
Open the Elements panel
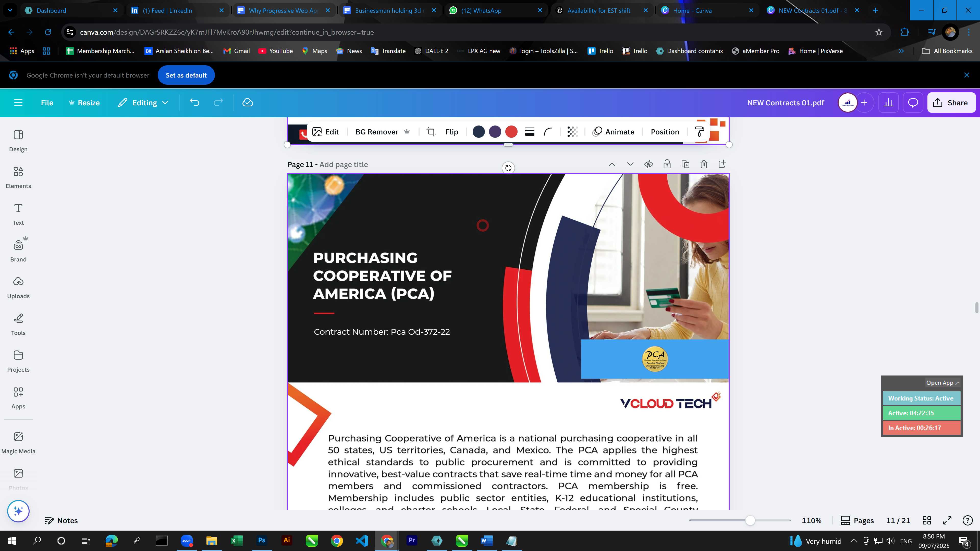[x=18, y=178]
